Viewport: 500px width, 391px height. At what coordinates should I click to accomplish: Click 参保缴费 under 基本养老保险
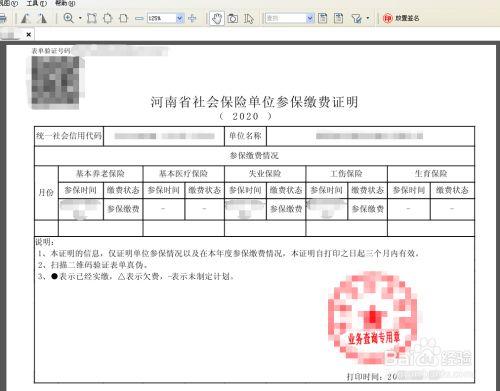click(x=123, y=209)
